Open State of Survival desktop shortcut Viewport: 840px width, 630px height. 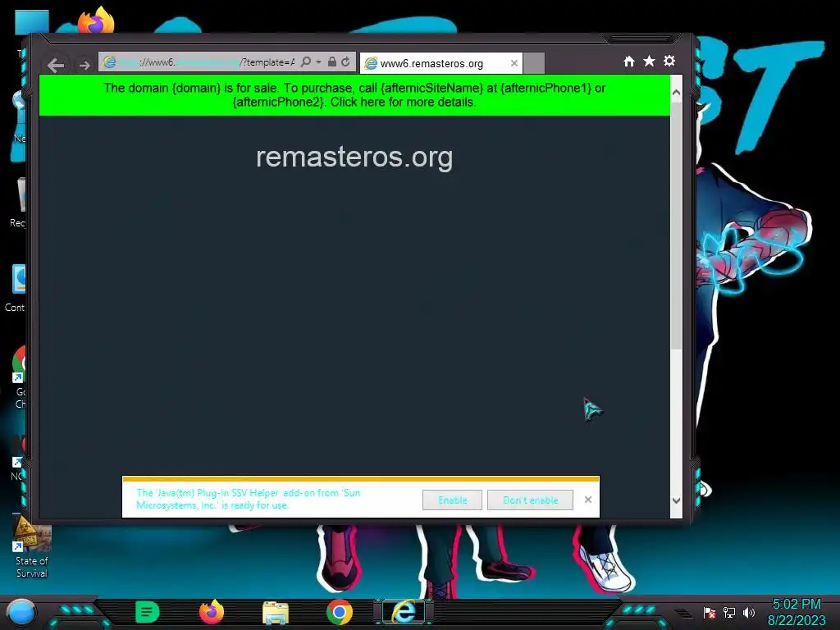point(32,547)
